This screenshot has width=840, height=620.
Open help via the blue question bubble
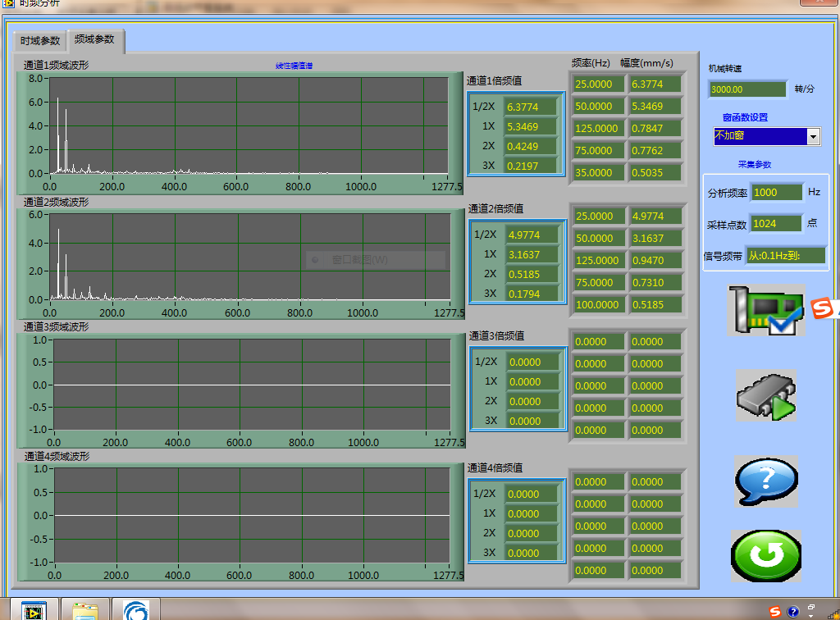coord(765,481)
